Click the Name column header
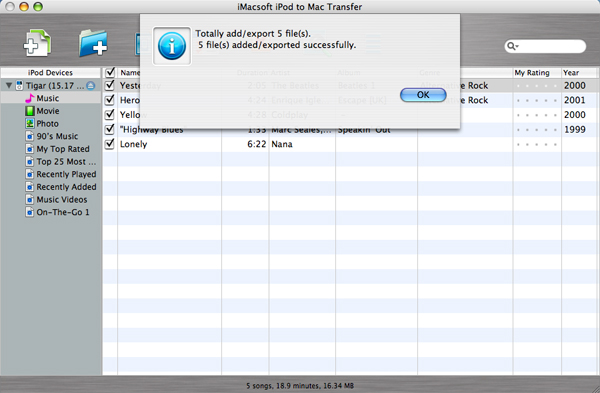 pos(129,72)
